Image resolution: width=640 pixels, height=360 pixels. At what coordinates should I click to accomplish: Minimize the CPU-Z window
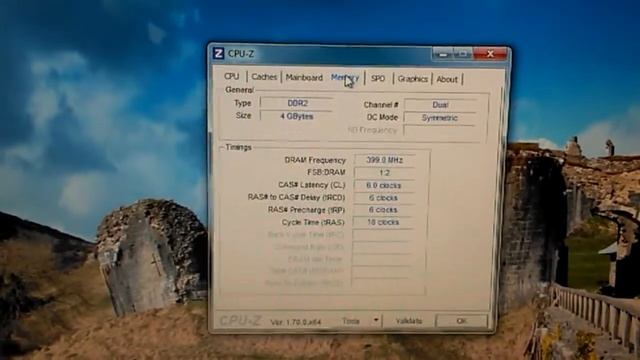click(443, 53)
